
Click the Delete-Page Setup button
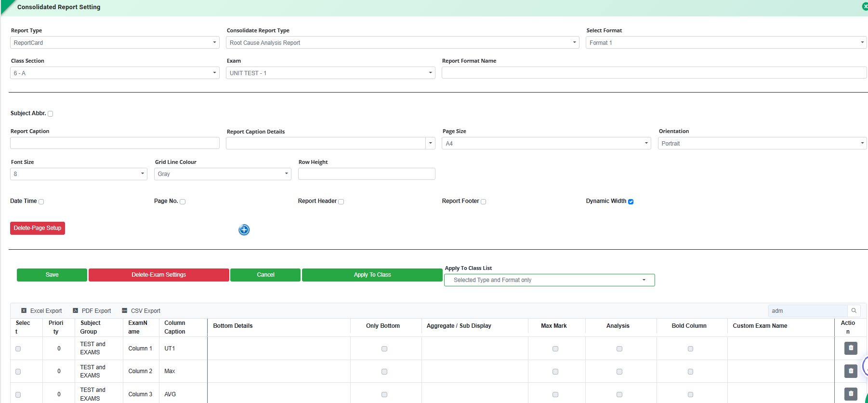click(38, 228)
